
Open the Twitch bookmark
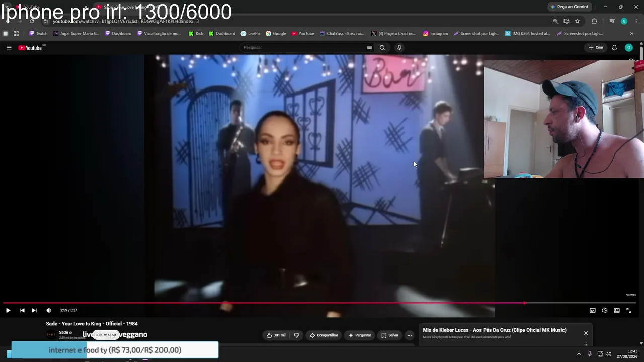38,34
